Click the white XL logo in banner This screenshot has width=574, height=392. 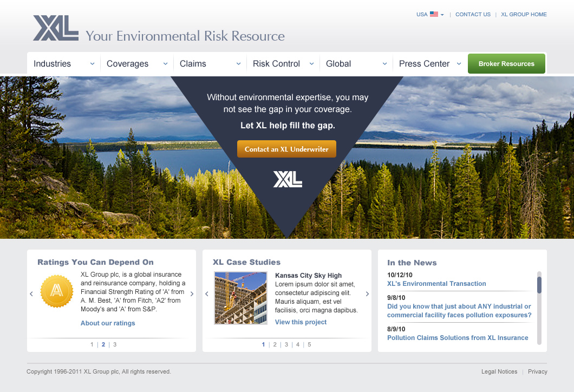[288, 179]
